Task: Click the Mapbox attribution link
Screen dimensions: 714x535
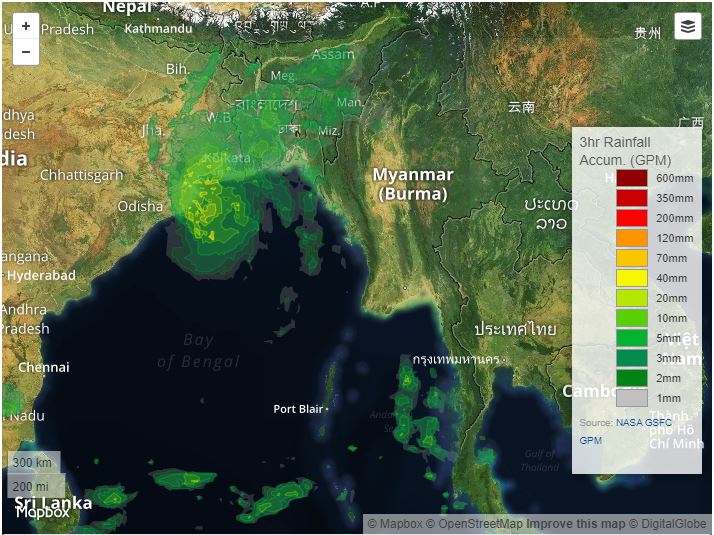Action: 395,524
